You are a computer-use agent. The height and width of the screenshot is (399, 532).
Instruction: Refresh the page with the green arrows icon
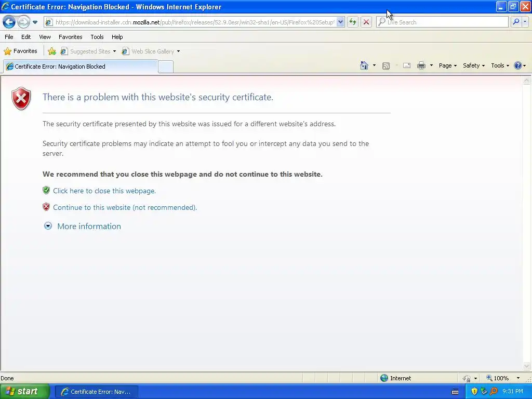(353, 22)
